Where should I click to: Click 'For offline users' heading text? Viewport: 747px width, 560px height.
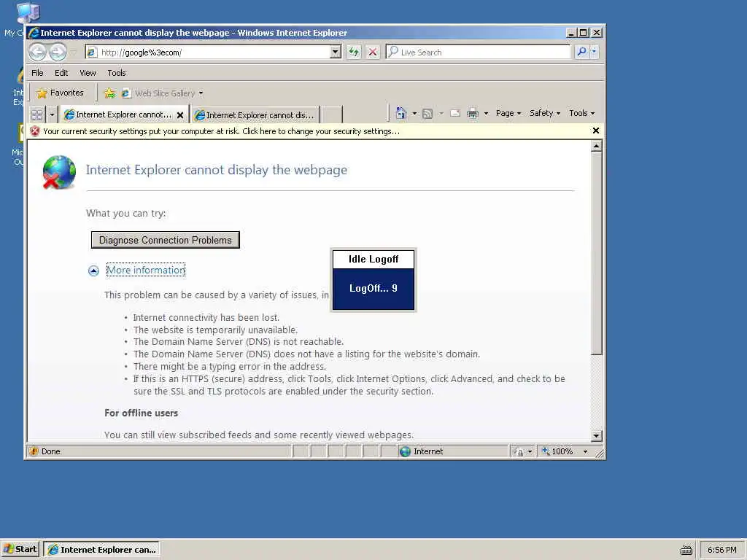[141, 413]
